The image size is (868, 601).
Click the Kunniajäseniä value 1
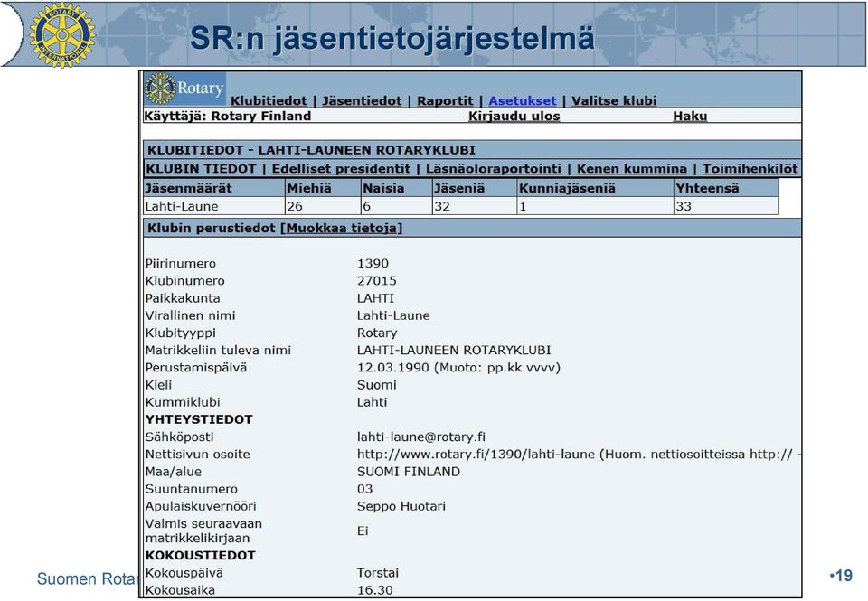[595, 206]
